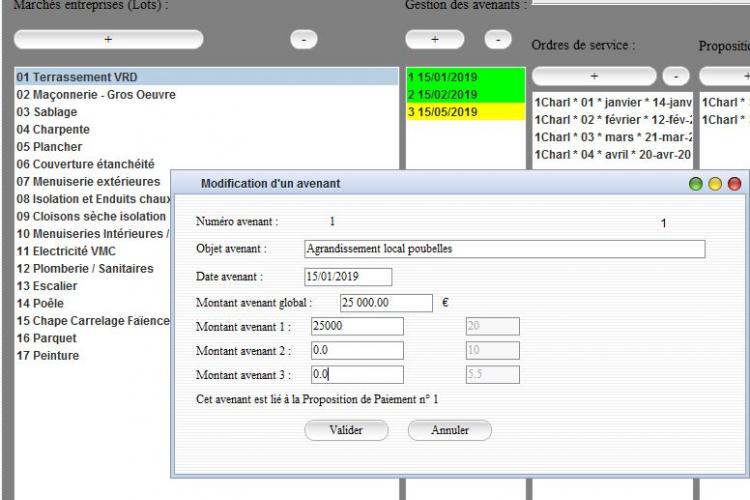Select lot 08 Isolation et Enduits chaux
The height and width of the screenshot is (500, 750).
click(x=93, y=199)
